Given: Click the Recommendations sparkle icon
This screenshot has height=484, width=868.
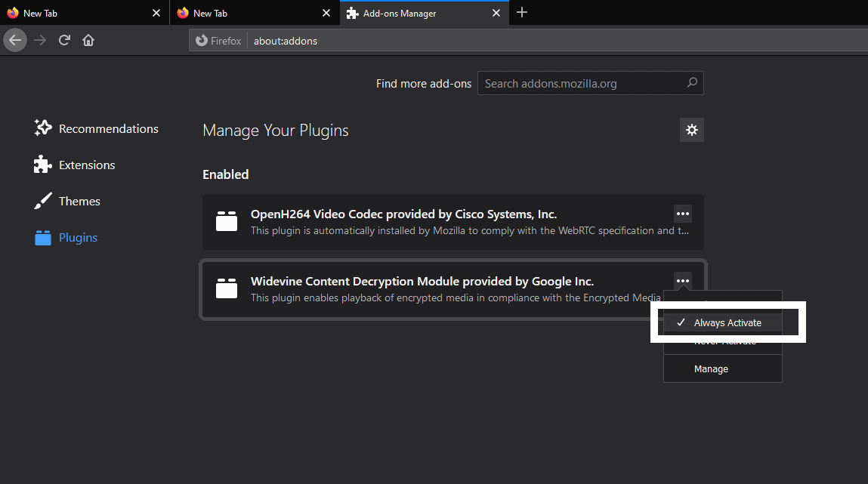Looking at the screenshot, I should [x=42, y=128].
